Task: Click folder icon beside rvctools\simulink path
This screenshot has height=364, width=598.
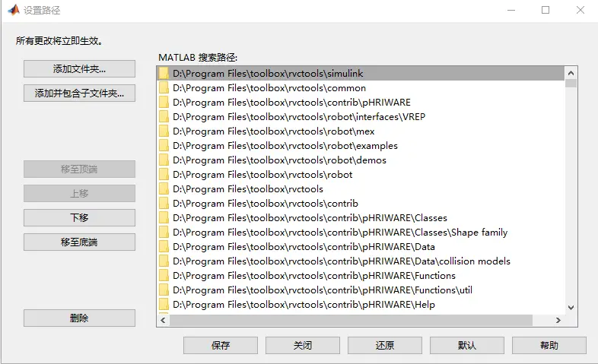Action: pos(164,74)
